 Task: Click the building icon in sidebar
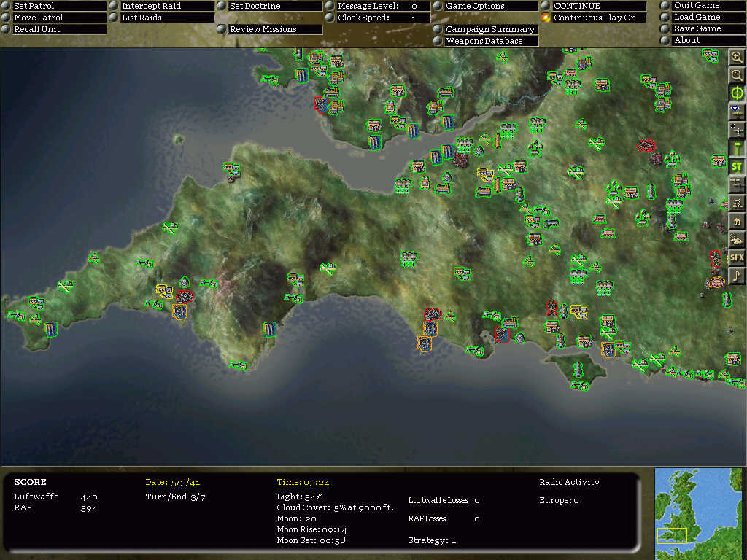pos(737,221)
